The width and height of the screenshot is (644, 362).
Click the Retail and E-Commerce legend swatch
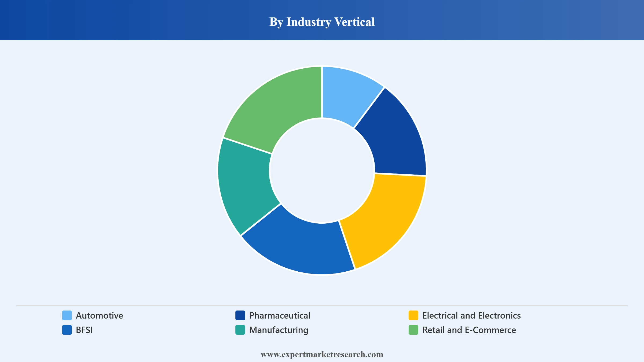pos(414,330)
